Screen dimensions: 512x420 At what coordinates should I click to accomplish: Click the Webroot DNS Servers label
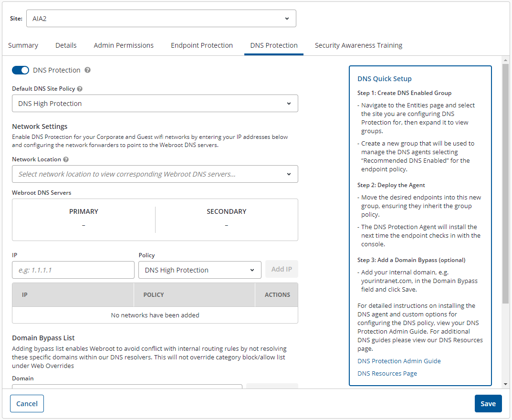42,193
